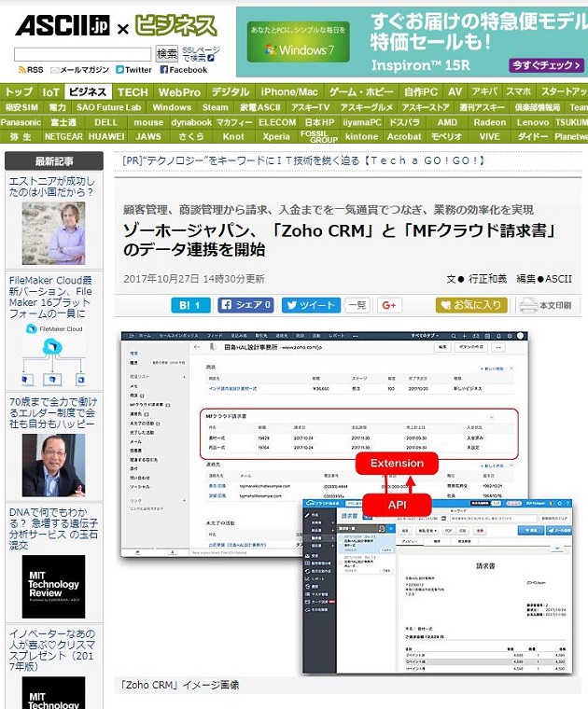The image size is (588, 709).
Task: Click the elderly man in suit thumbnail
Action: click(53, 466)
